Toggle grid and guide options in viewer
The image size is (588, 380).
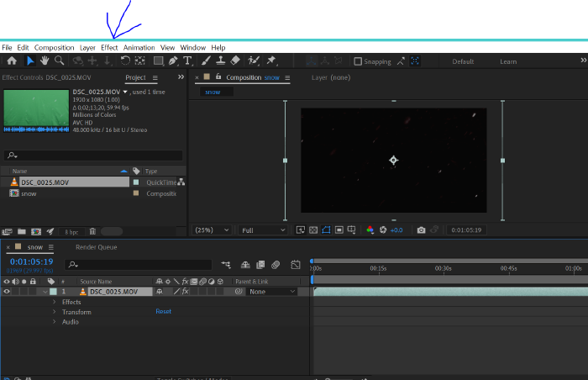point(351,230)
